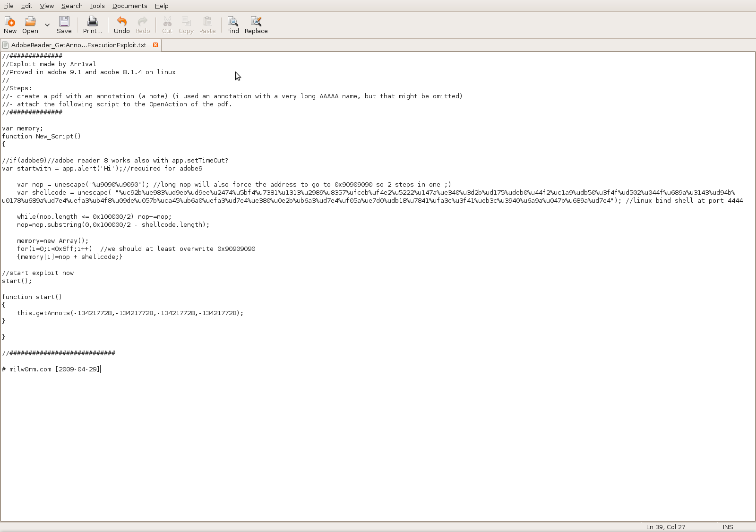Image resolution: width=756 pixels, height=532 pixels.
Task: Click the 'var nop = unescape' line
Action: (234, 184)
